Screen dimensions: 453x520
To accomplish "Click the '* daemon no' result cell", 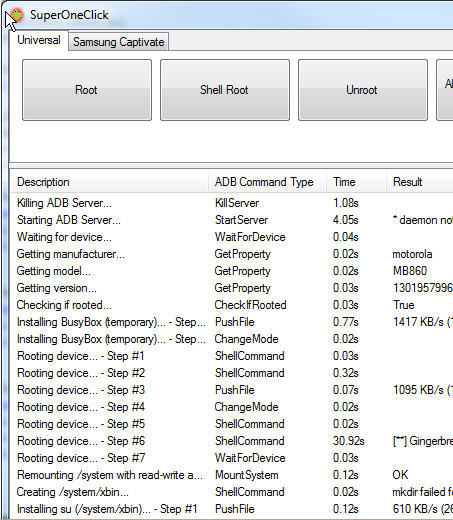I will [x=423, y=220].
